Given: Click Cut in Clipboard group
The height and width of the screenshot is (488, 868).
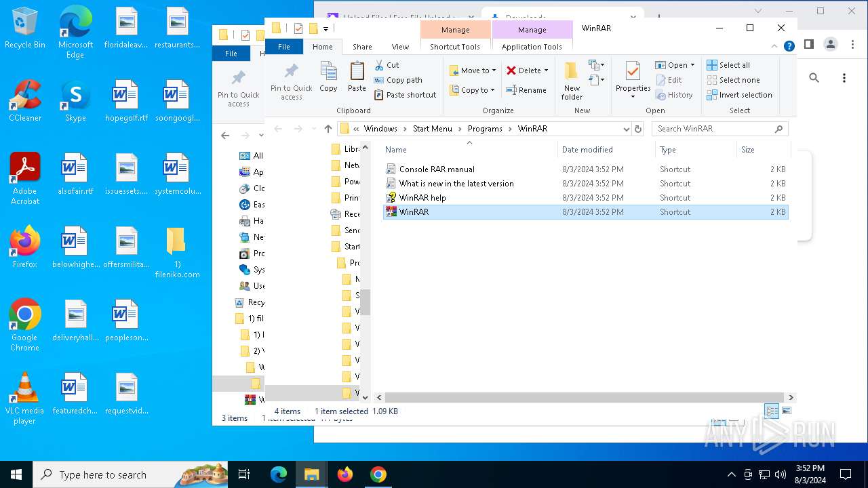Looking at the screenshot, I should tap(387, 65).
